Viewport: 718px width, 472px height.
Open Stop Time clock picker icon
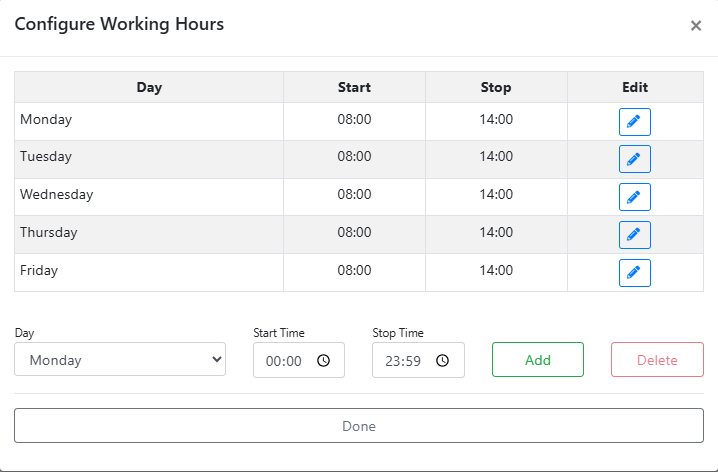coord(442,361)
